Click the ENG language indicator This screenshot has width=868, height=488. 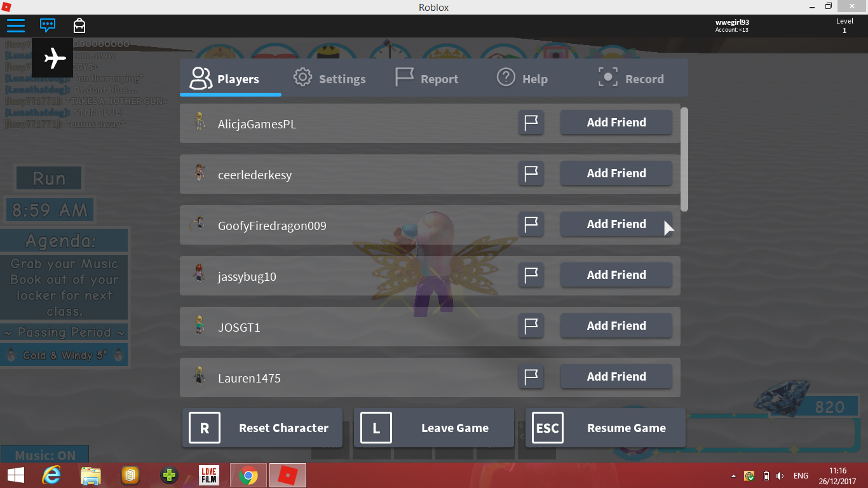point(801,476)
